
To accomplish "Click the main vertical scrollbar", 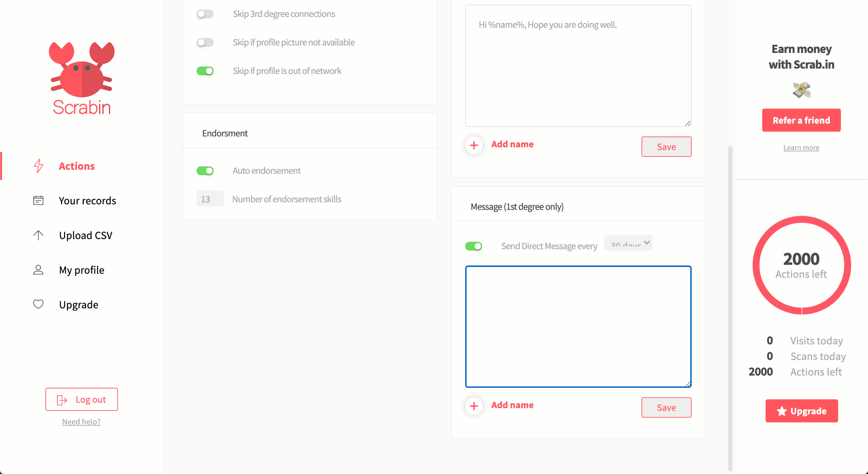I will pyautogui.click(x=730, y=305).
